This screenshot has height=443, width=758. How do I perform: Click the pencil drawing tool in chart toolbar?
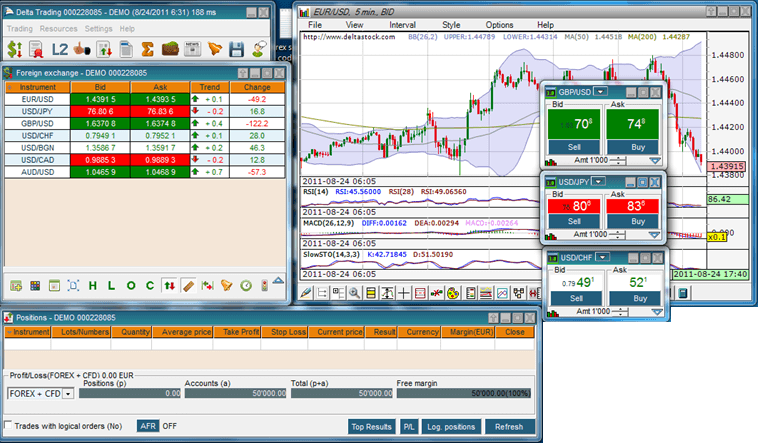(306, 293)
